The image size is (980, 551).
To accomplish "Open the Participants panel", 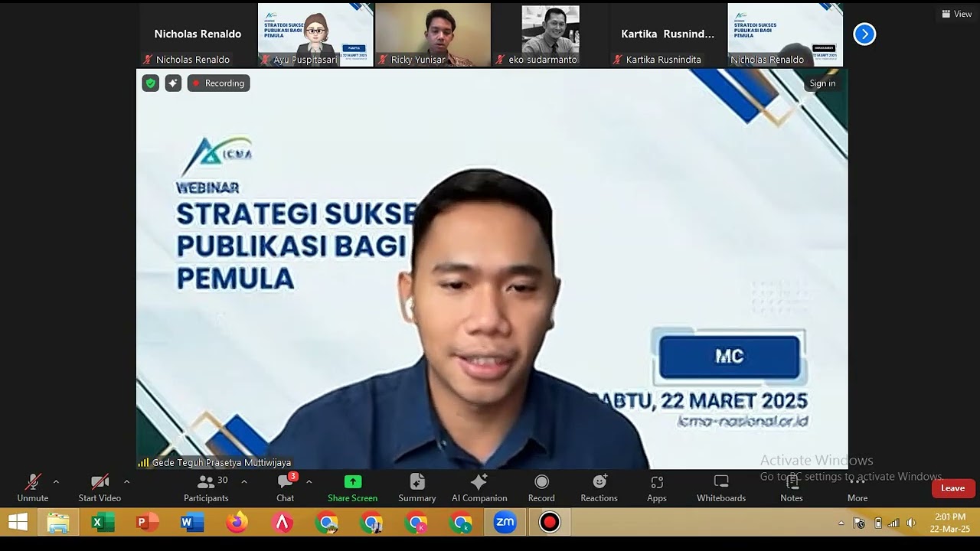I will click(206, 488).
